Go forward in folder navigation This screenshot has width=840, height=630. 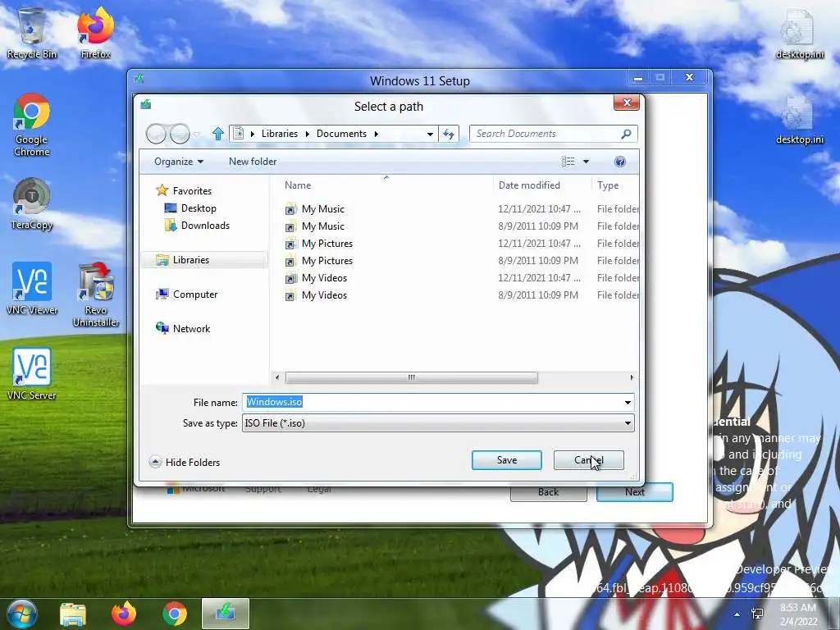180,134
